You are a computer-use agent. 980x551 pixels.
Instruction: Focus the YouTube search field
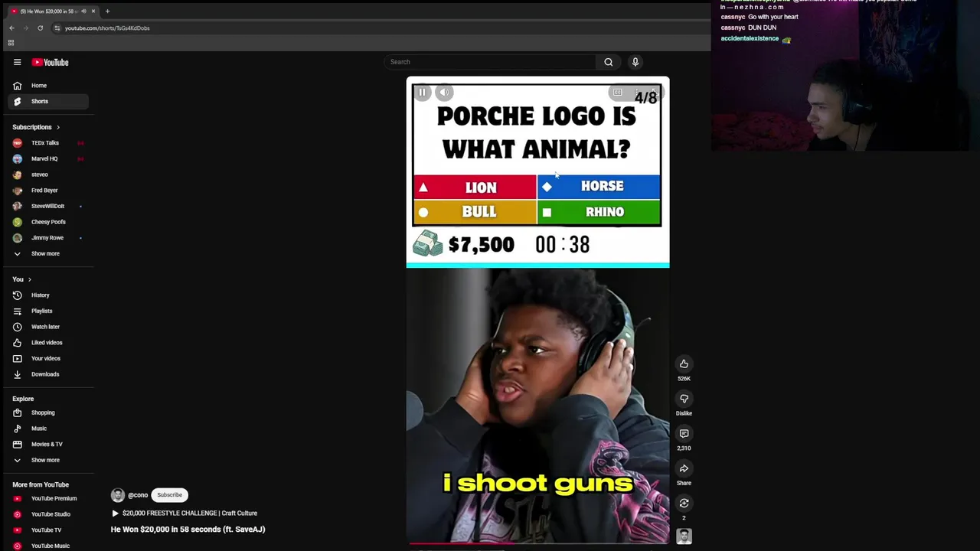(x=490, y=62)
